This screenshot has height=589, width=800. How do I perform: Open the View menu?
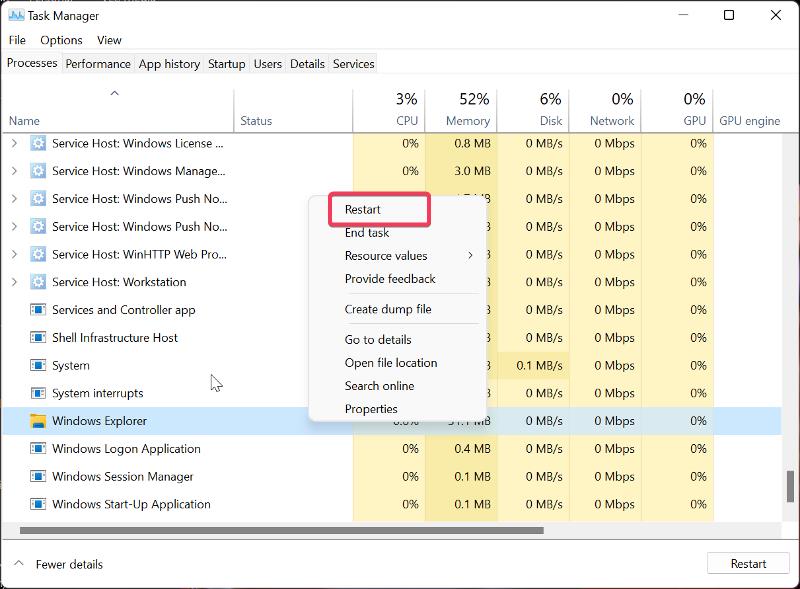109,40
